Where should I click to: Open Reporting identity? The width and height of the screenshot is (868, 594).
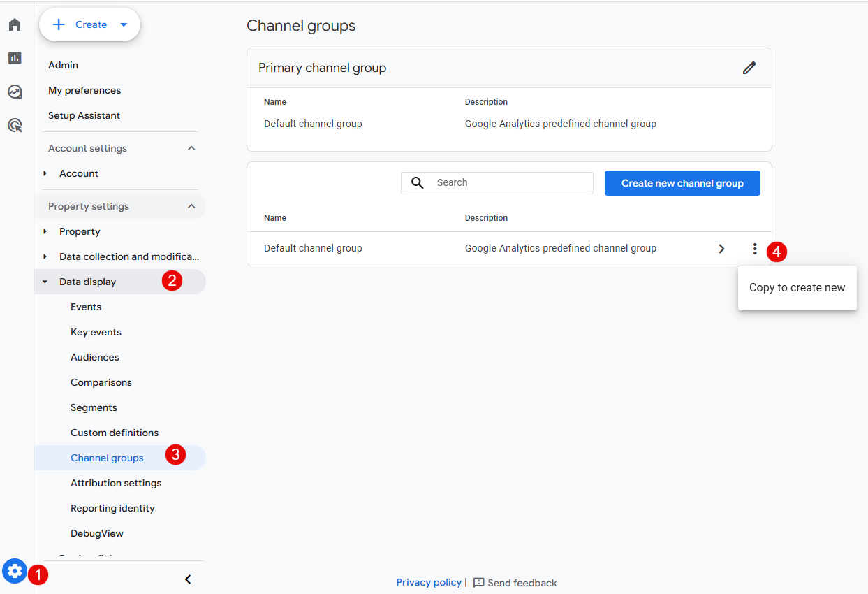point(112,508)
